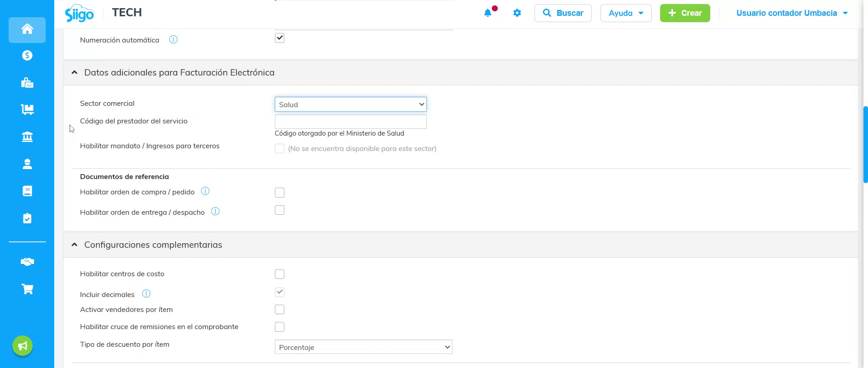Click the 'Activar vendedores por ítem' label
This screenshot has width=868, height=368.
(x=127, y=310)
